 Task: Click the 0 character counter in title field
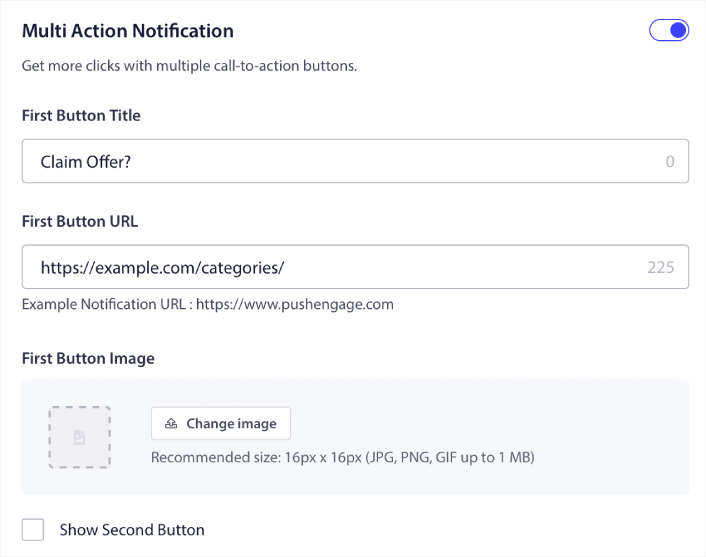(669, 161)
